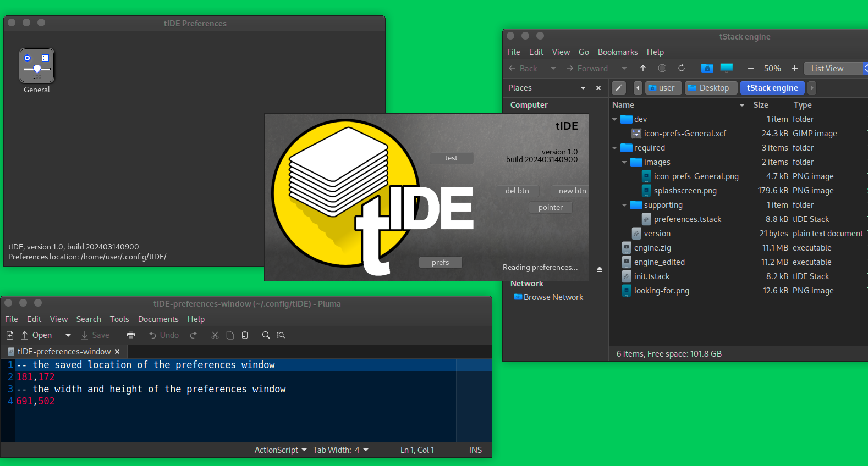Click the prefs button on the tIDE splash
The height and width of the screenshot is (466, 868).
tap(440, 262)
